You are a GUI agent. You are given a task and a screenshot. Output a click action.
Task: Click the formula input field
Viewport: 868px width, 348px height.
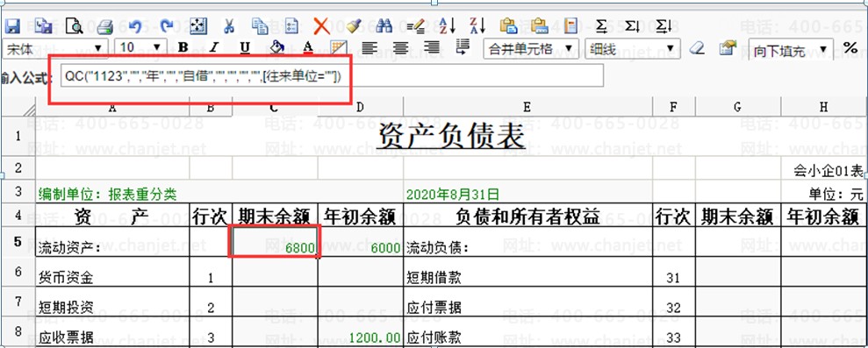(332, 76)
